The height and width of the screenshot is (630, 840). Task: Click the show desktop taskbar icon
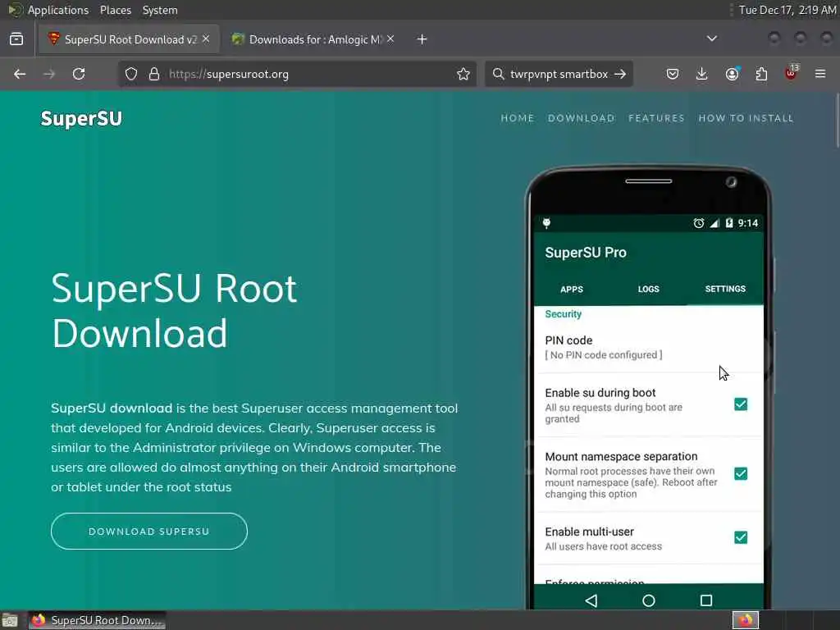pos(10,620)
